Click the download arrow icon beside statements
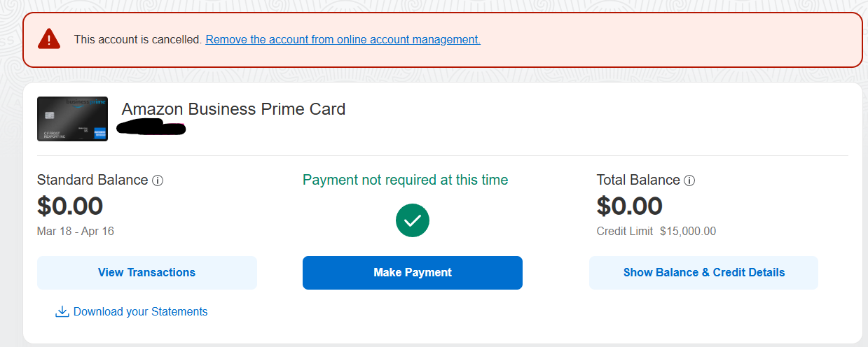This screenshot has height=347, width=868. point(62,311)
